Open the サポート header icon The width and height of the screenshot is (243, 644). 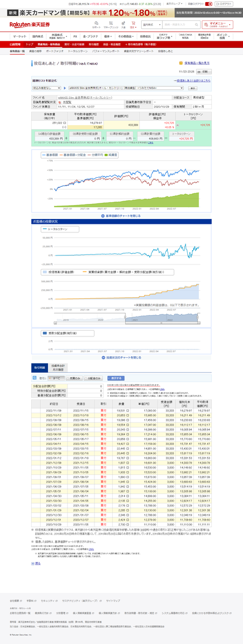pos(97,25)
